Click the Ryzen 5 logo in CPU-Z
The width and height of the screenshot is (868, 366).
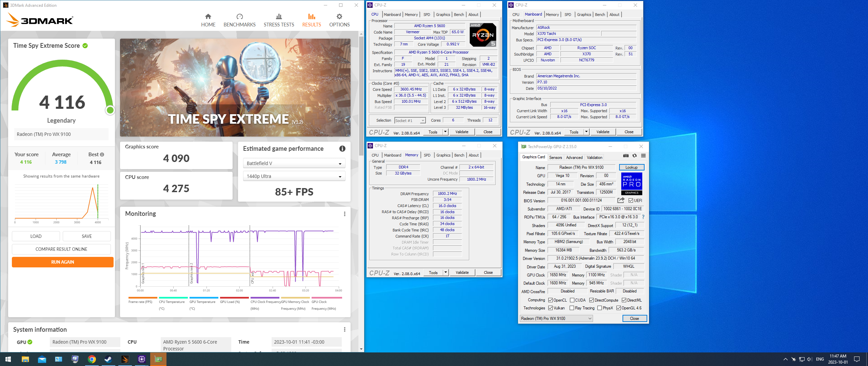point(483,35)
